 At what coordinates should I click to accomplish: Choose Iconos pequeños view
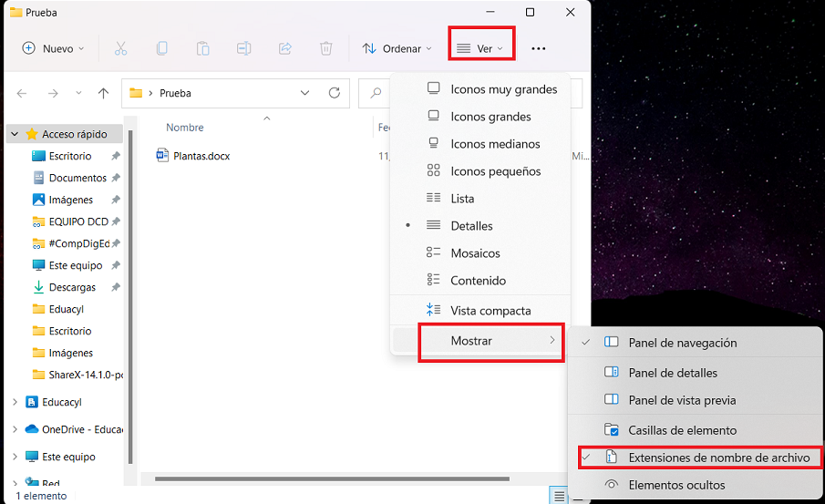click(480, 171)
